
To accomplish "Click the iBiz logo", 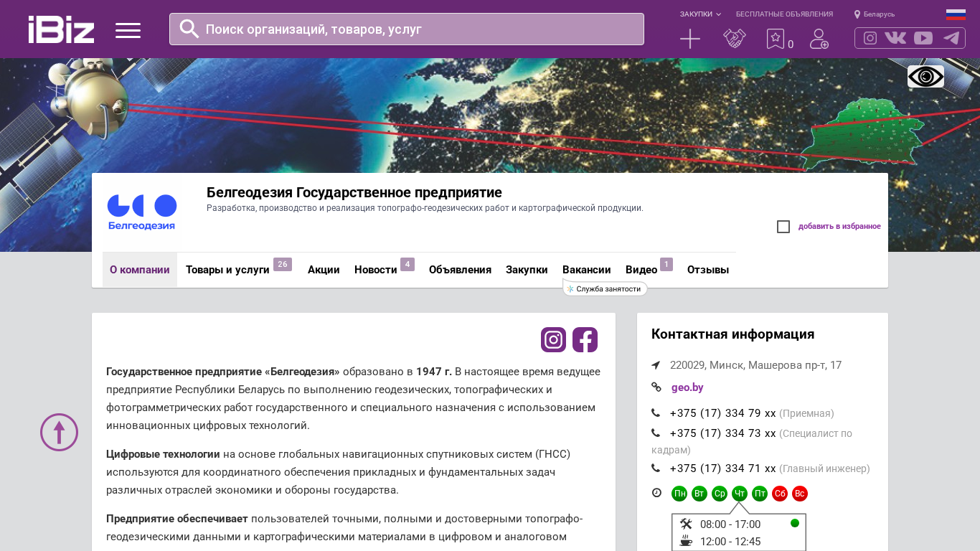I will pos(61,29).
